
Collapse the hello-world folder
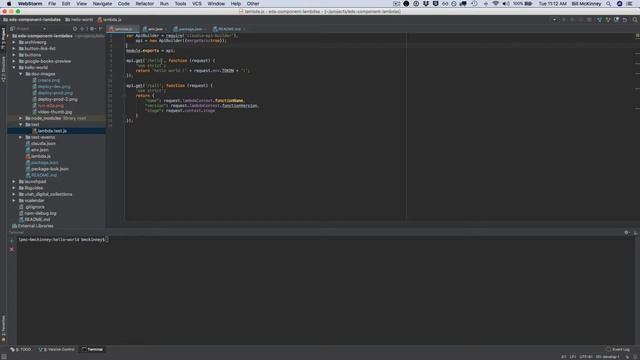point(14,67)
